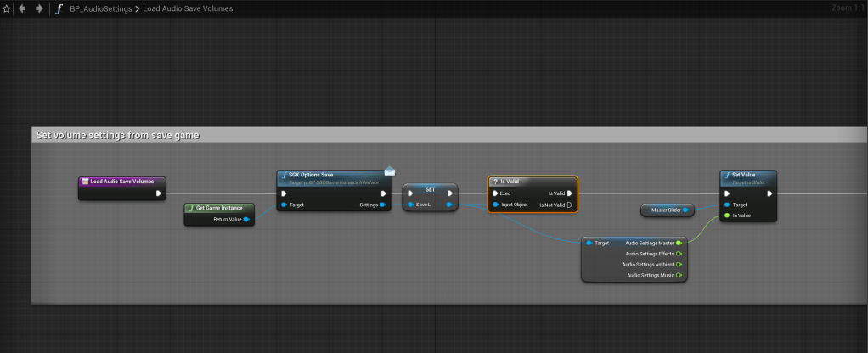Click the Save L input pin on SET node
The width and height of the screenshot is (868, 353).
[x=410, y=205]
